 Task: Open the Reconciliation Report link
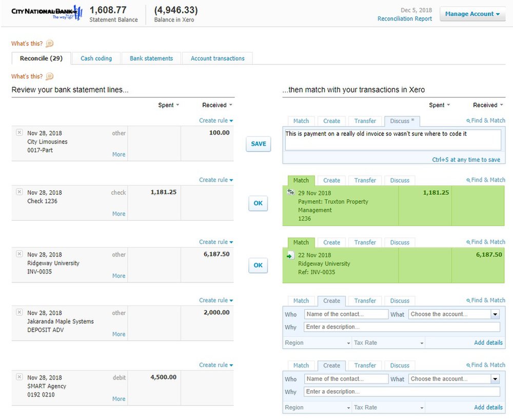point(405,18)
